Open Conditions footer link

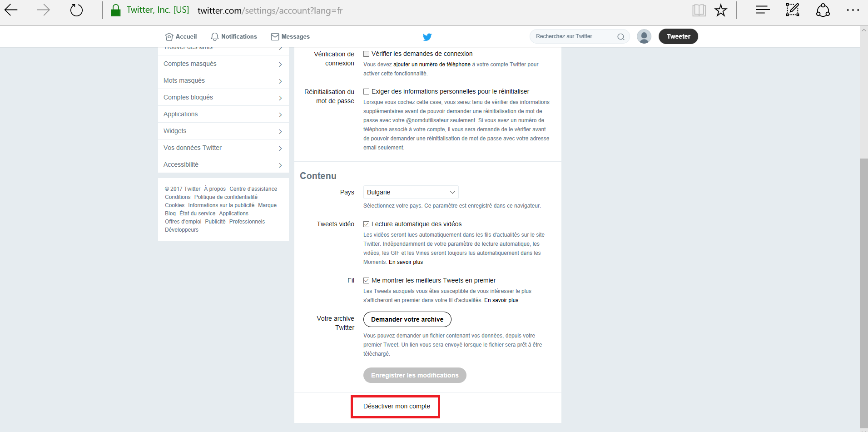pos(178,197)
